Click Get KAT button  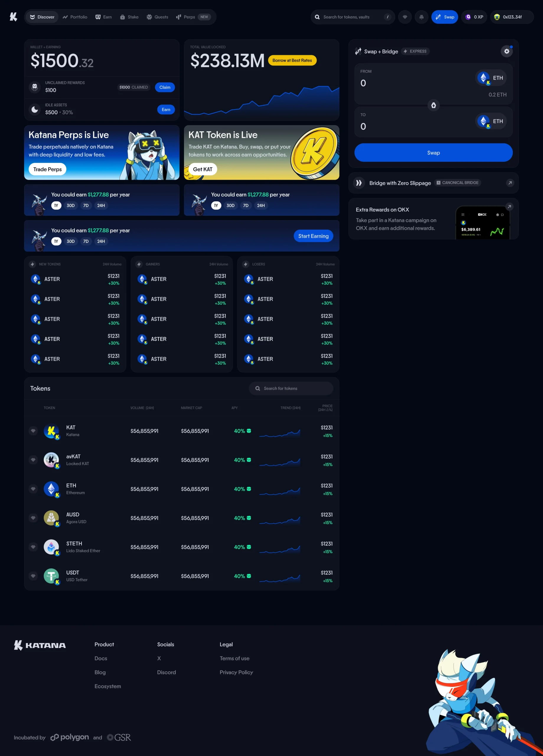[203, 169]
